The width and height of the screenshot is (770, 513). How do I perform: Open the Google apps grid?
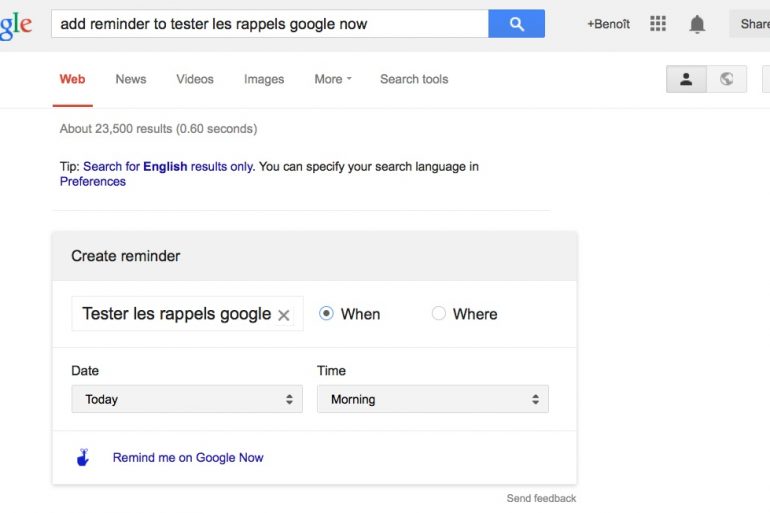tap(658, 24)
